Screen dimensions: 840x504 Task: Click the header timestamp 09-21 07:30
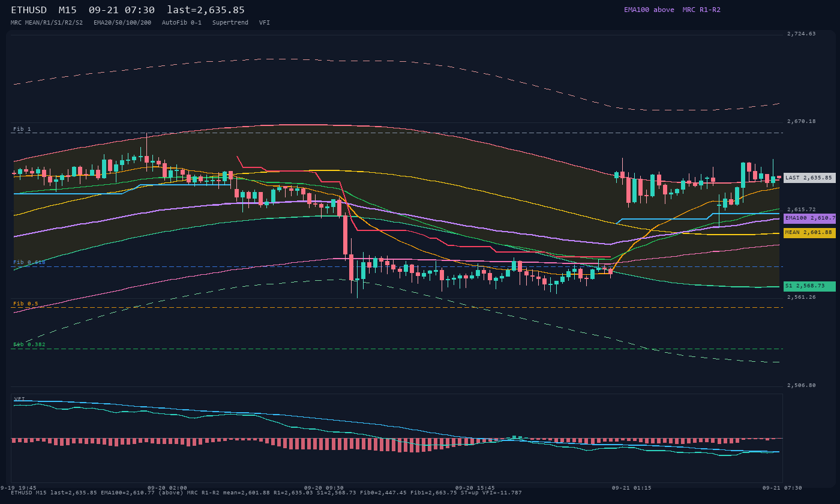(122, 10)
